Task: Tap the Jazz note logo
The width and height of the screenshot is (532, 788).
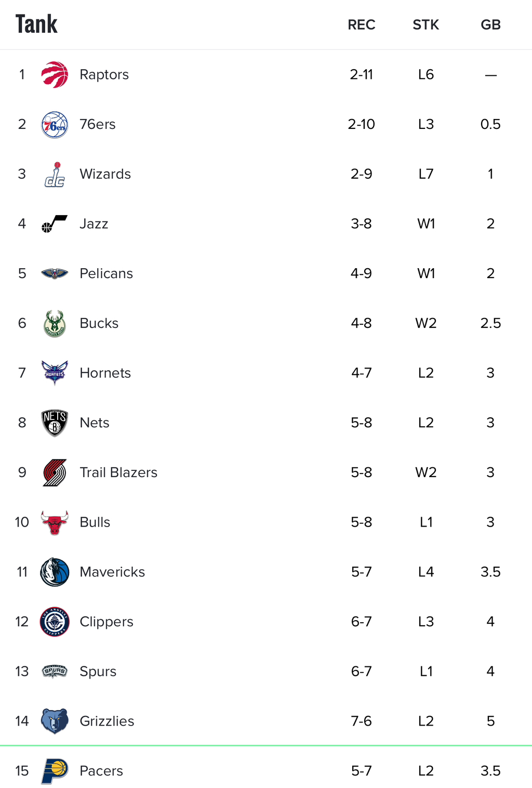Action: tap(55, 224)
